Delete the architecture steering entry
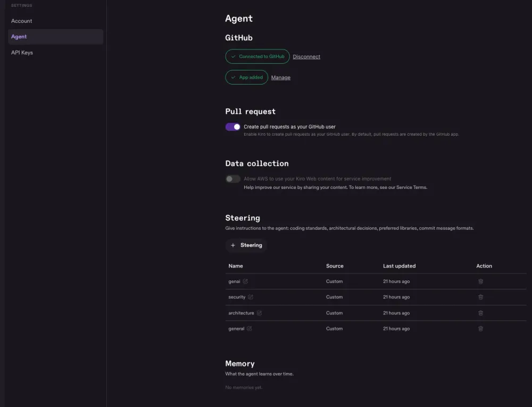Image resolution: width=532 pixels, height=407 pixels. pyautogui.click(x=480, y=313)
